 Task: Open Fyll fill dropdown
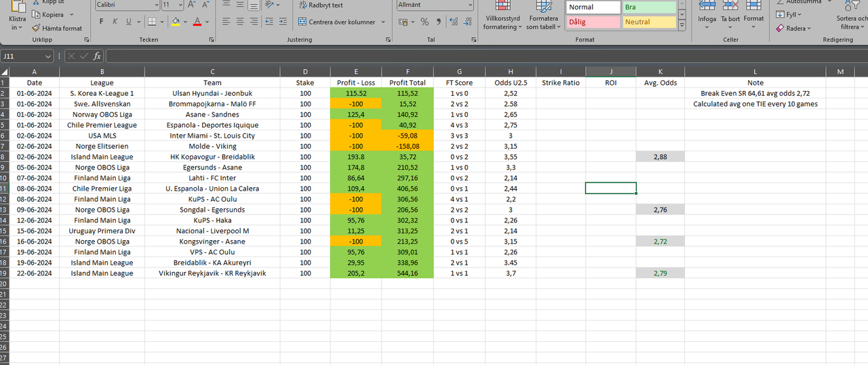click(x=789, y=14)
